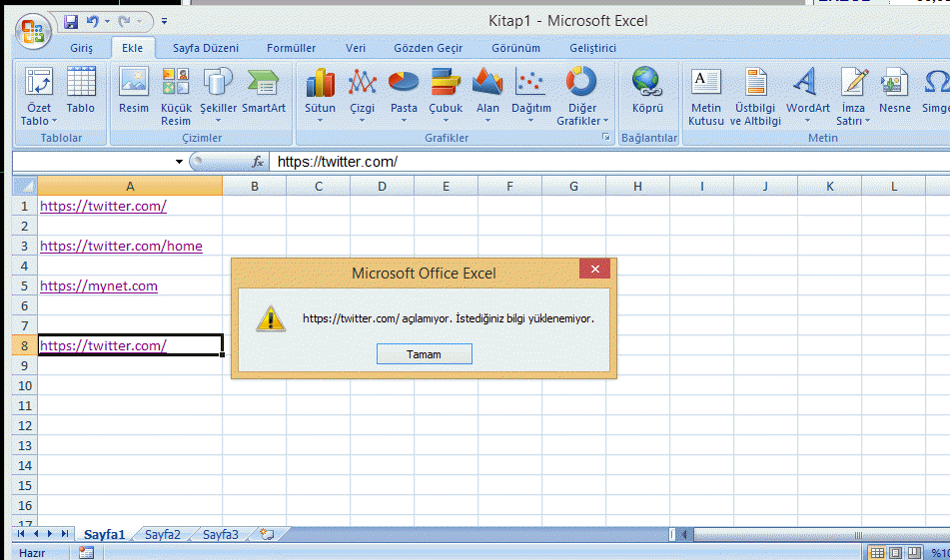This screenshot has width=950, height=560.
Task: Choose the Dağıtım scatter chart
Action: click(531, 96)
